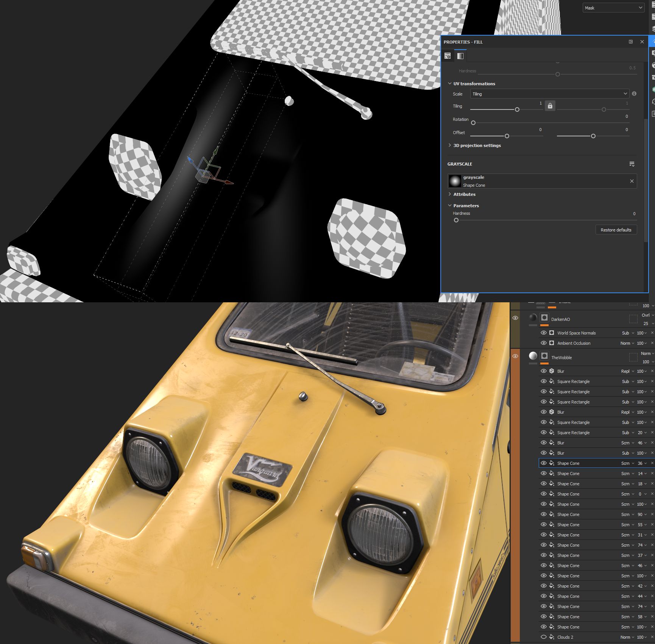Delete the Shape Cone effect at opacity 0

(x=652, y=494)
